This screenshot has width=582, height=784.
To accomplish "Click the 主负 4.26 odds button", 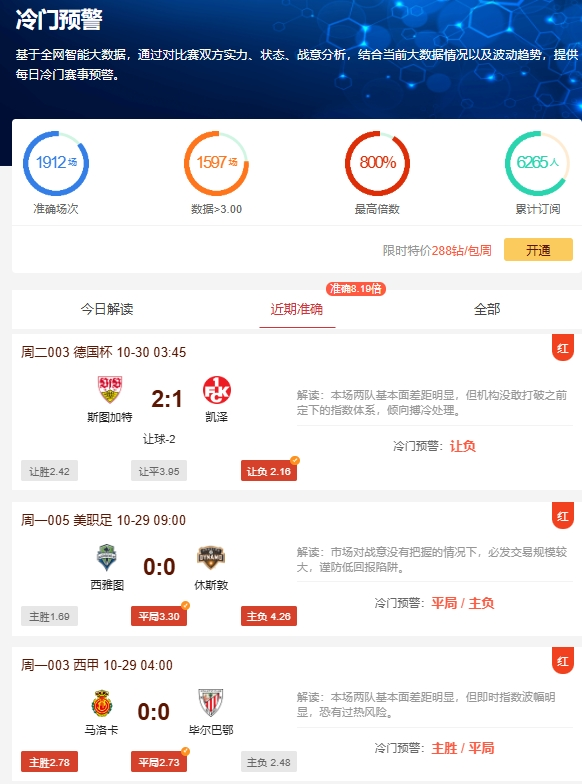I will pyautogui.click(x=269, y=616).
